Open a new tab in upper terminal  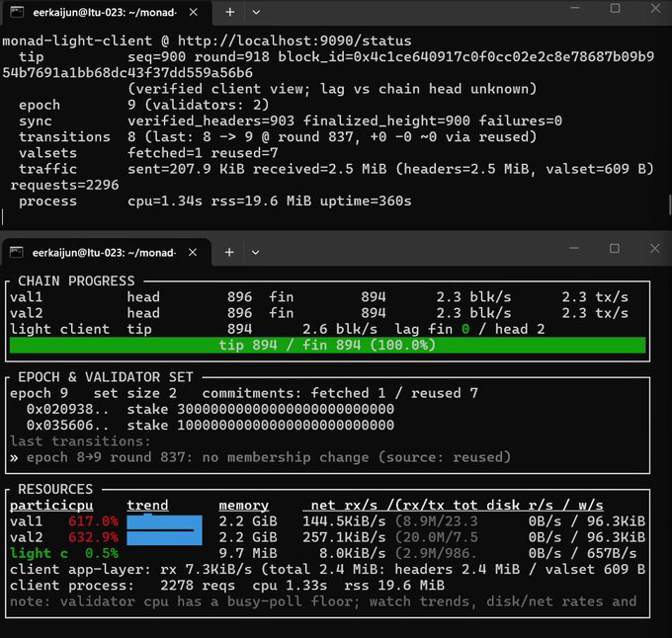click(229, 13)
